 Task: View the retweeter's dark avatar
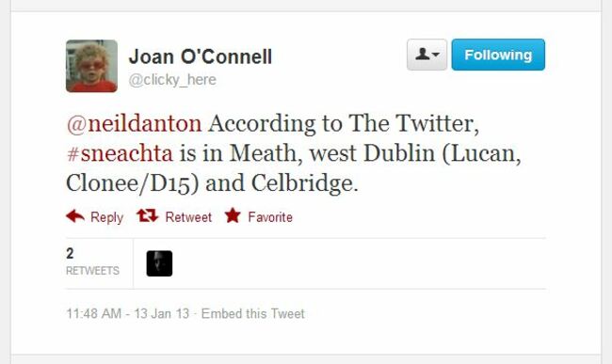159,263
